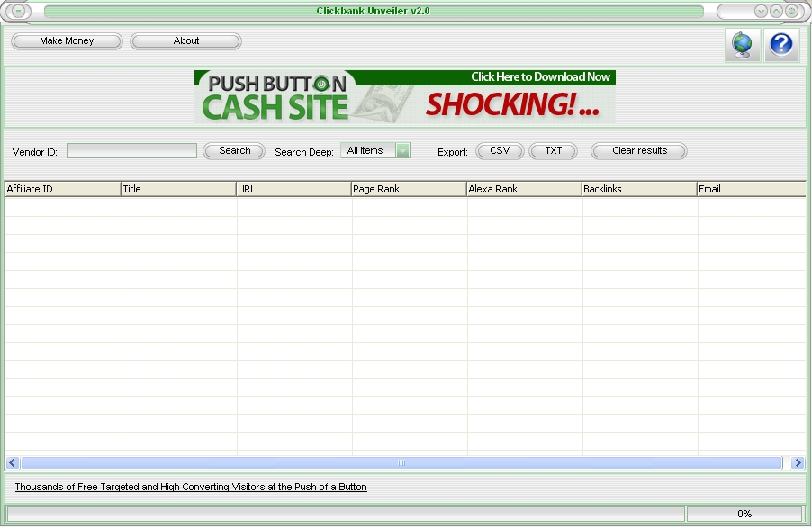This screenshot has width=812, height=528.
Task: Click the 0% progress indicator
Action: 744,514
